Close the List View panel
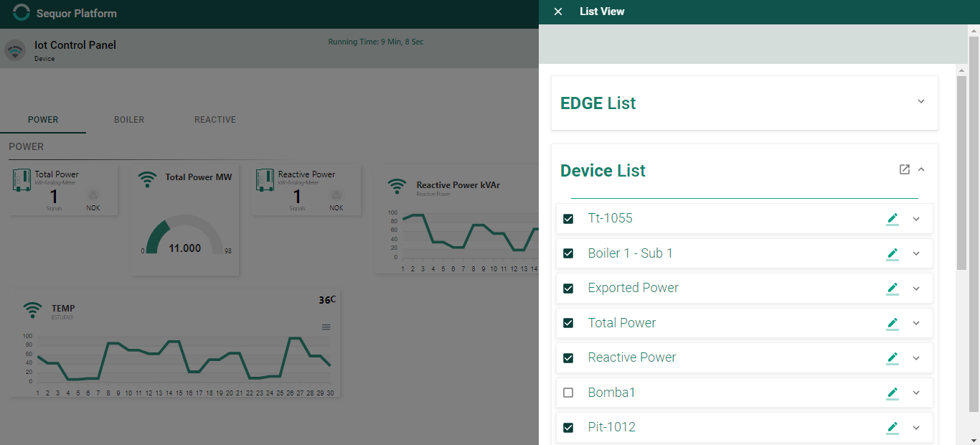 pyautogui.click(x=558, y=11)
